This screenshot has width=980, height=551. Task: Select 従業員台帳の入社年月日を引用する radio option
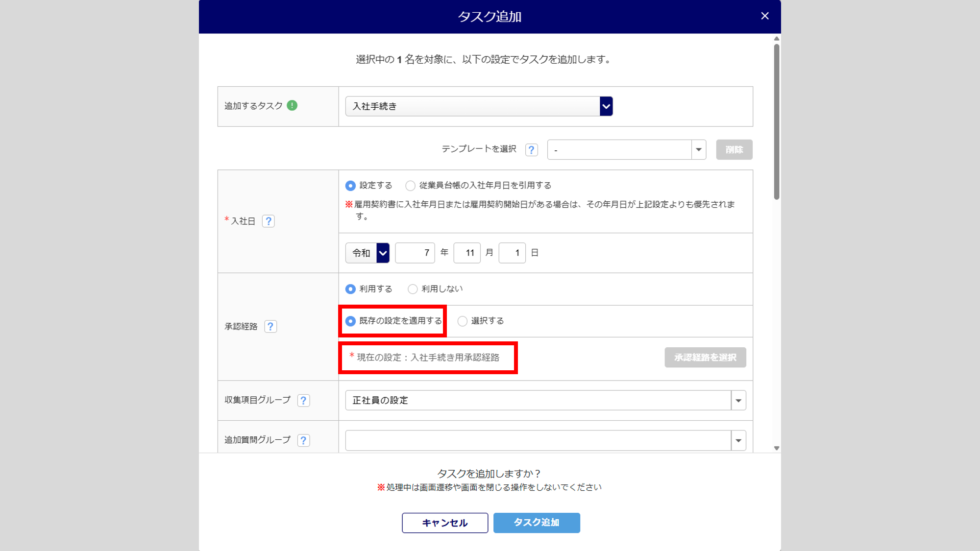click(410, 186)
